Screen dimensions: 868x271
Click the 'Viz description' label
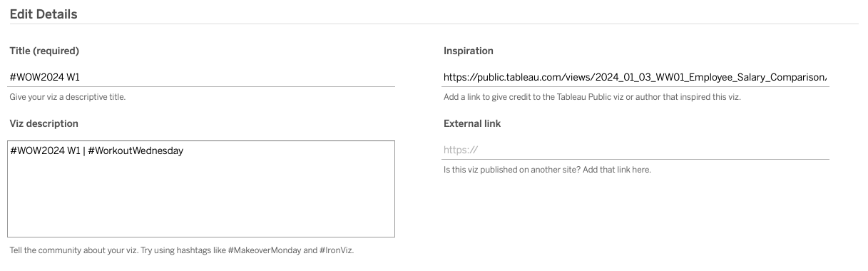44,123
